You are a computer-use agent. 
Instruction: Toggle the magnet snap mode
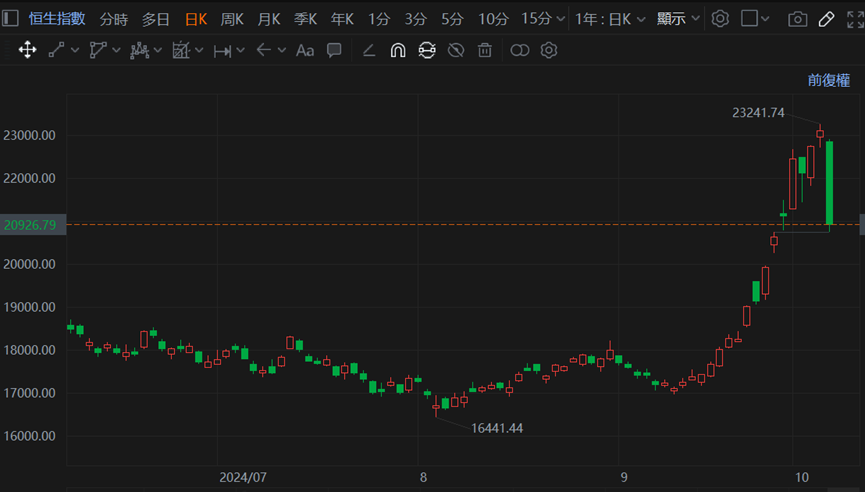[398, 51]
